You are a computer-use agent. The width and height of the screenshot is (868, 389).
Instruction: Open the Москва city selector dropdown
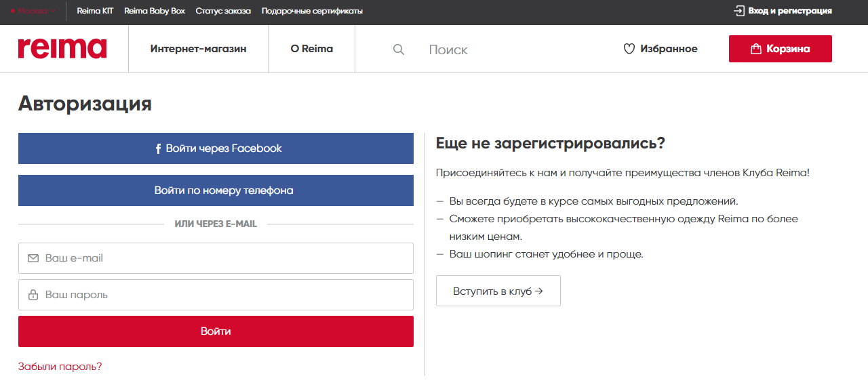tap(33, 11)
